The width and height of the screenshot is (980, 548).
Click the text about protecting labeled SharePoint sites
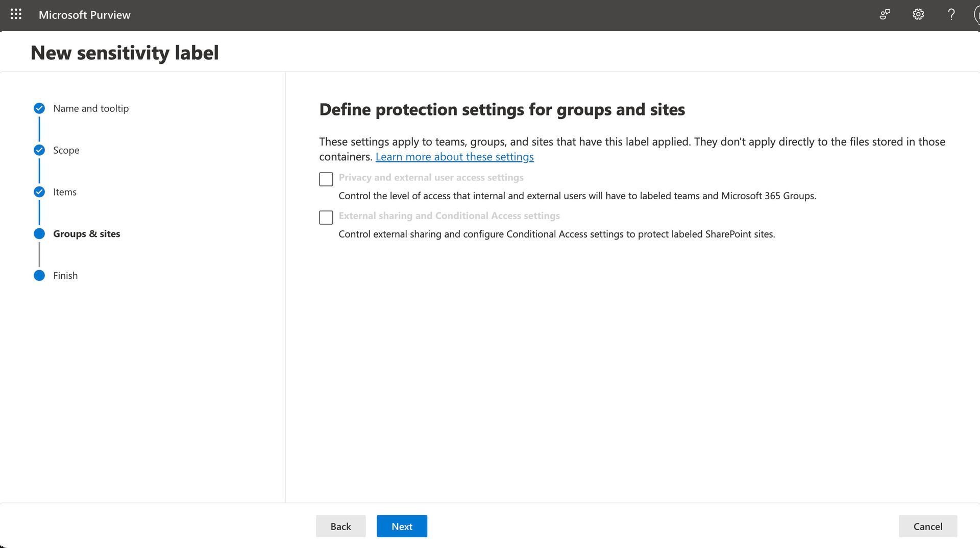pos(556,234)
